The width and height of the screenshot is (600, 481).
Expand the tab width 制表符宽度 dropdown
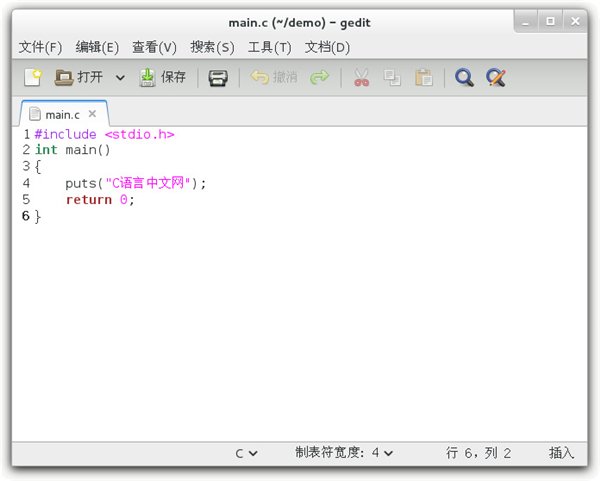pyautogui.click(x=344, y=453)
